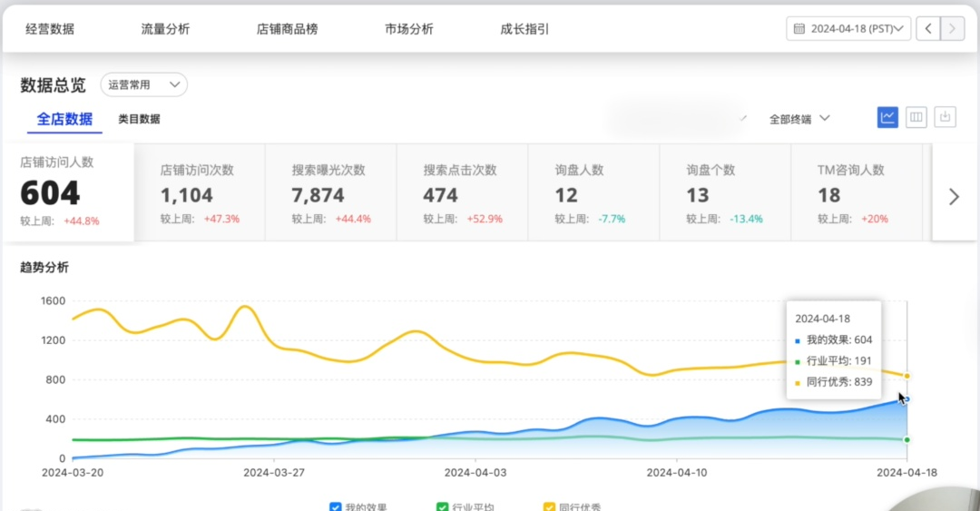The height and width of the screenshot is (511, 980).
Task: Click the 2024-04-03 axis label
Action: pyautogui.click(x=475, y=473)
